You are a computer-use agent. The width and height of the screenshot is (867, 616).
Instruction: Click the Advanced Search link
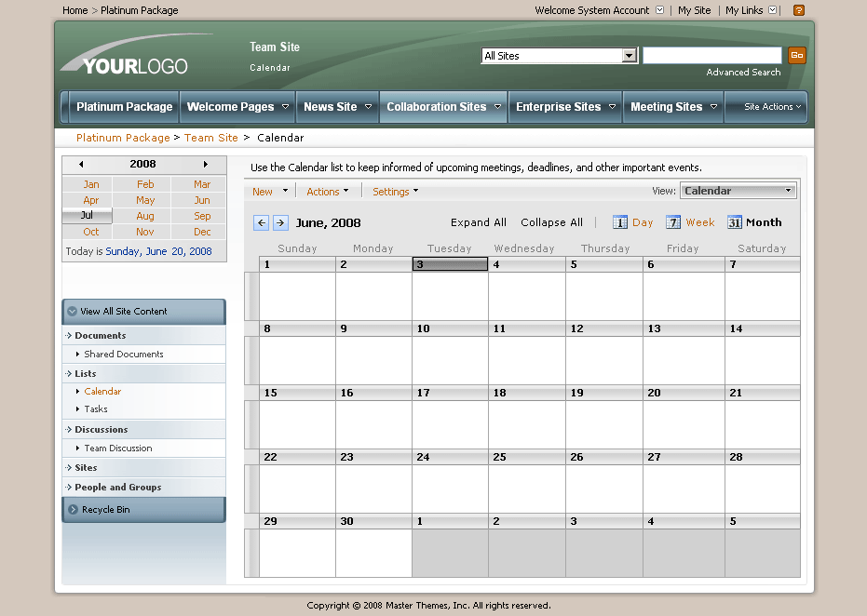pos(743,73)
